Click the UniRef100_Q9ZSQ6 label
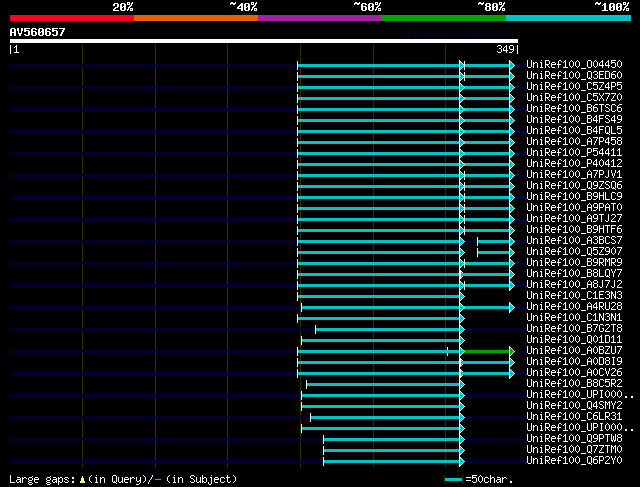640x487 pixels. pos(574,186)
